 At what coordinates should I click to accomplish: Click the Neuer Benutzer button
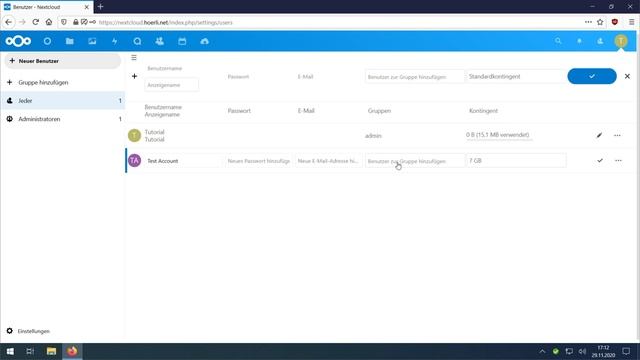63,61
